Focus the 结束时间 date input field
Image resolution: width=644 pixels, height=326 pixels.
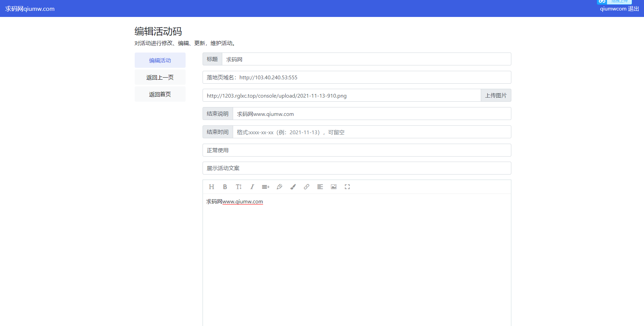372,132
